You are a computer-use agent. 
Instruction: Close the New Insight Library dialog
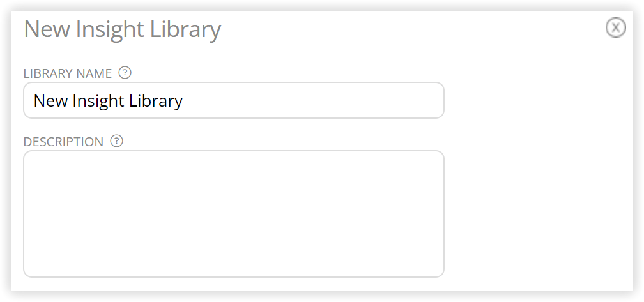point(615,28)
